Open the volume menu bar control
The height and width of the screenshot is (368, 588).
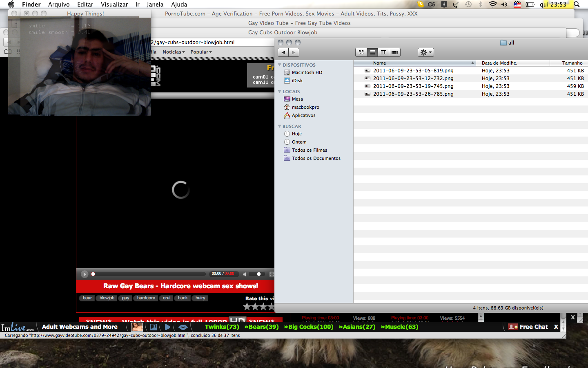504,4
